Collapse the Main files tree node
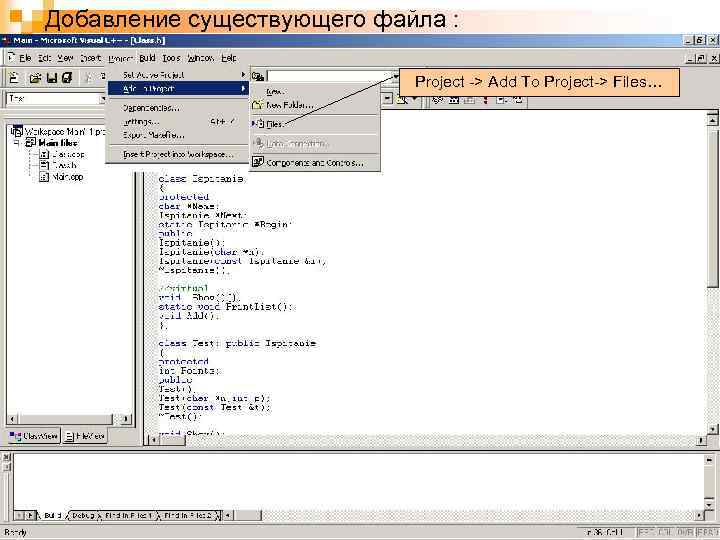The width and height of the screenshot is (720, 540). coord(17,143)
